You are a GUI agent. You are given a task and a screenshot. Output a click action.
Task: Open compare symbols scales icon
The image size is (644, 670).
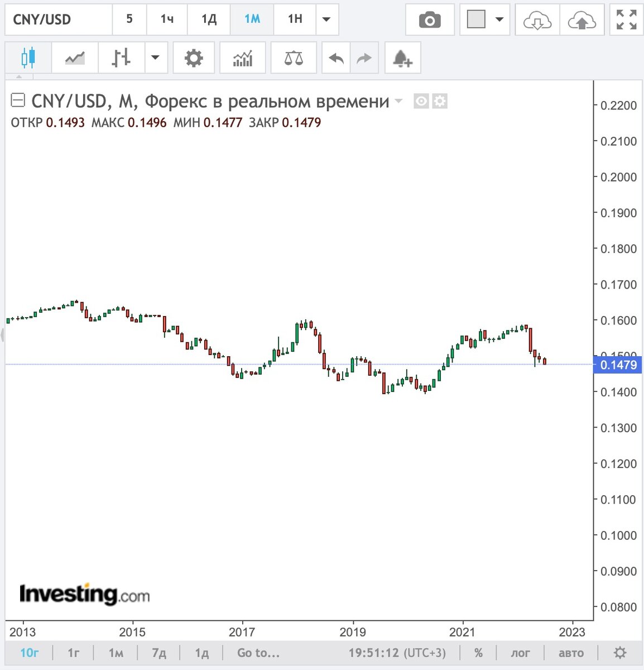point(294,58)
